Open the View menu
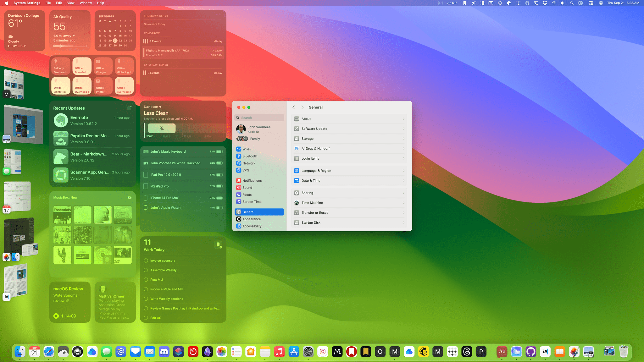This screenshot has height=362, width=644. click(71, 3)
